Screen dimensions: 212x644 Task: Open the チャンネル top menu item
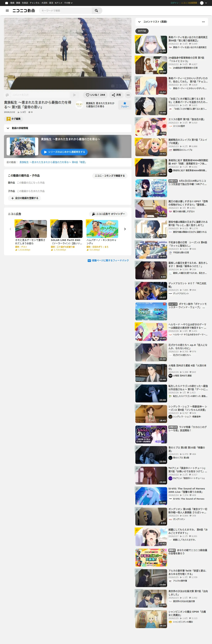point(35,3)
